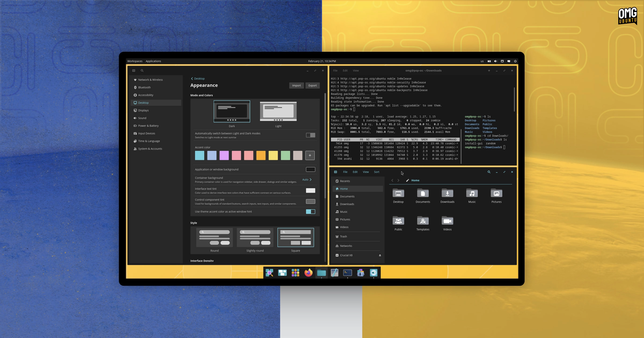Click the Import button in Appearance settings
The image size is (644, 338).
tap(297, 85)
